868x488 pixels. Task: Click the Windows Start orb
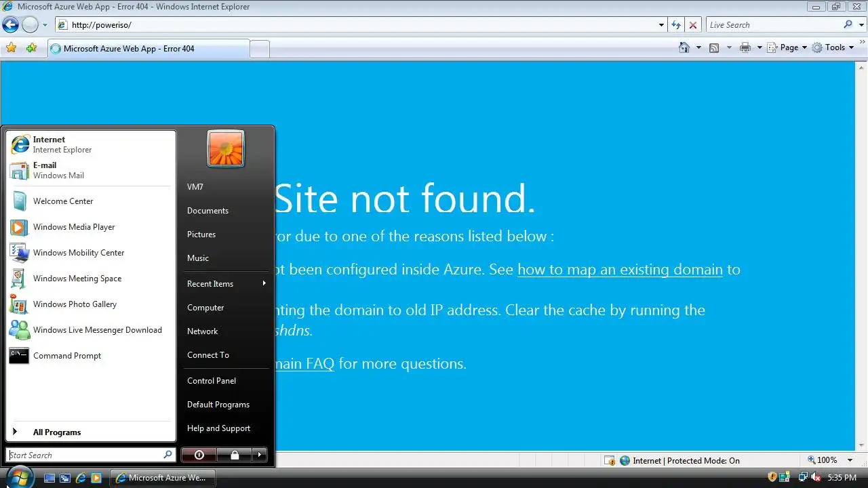pyautogui.click(x=19, y=477)
